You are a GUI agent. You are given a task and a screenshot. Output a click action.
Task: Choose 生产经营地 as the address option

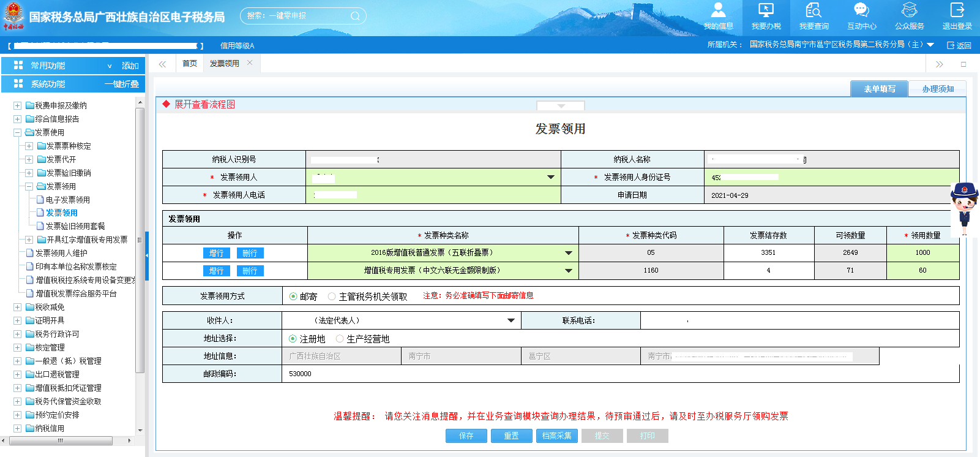340,339
